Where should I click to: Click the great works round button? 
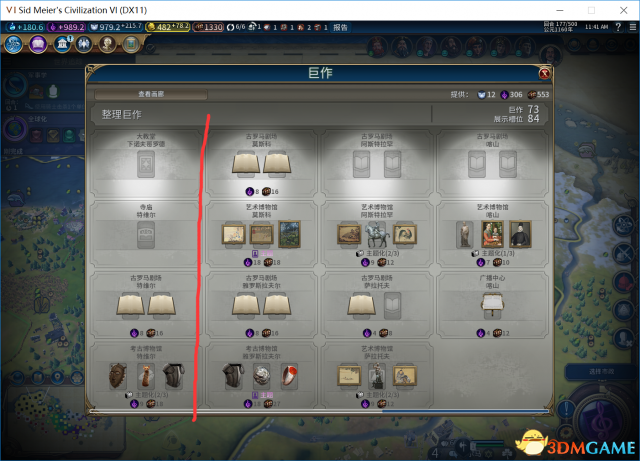tap(131, 44)
